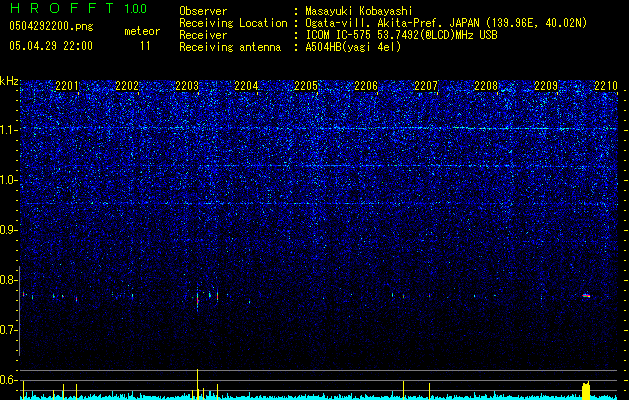629x400 pixels.
Task: Click the 0.9 kHz axis label
Action: click(x=9, y=230)
